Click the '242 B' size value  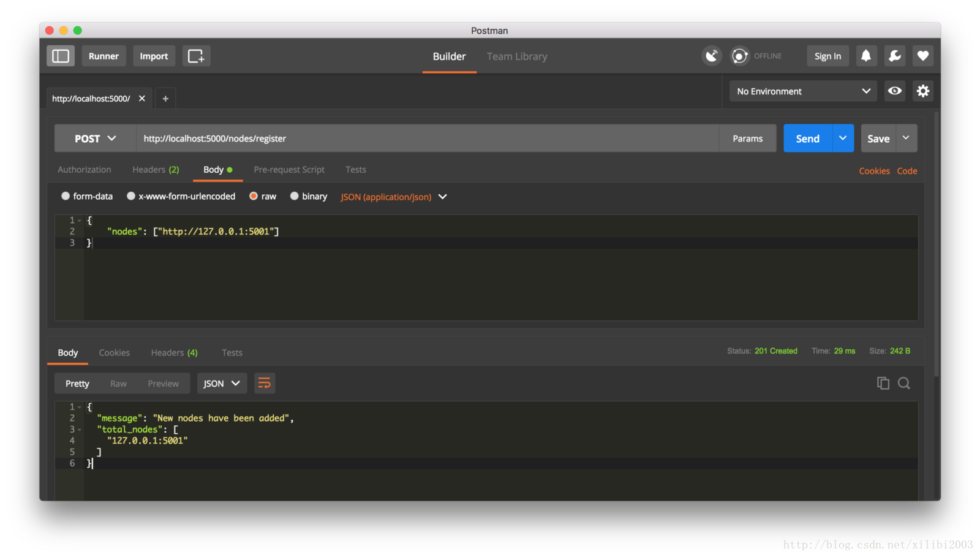click(900, 351)
